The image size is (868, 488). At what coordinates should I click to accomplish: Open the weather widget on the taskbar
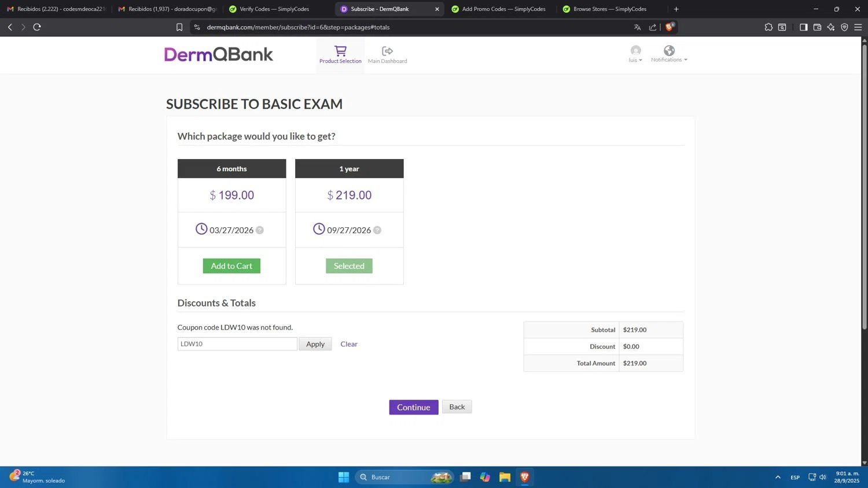tap(38, 477)
